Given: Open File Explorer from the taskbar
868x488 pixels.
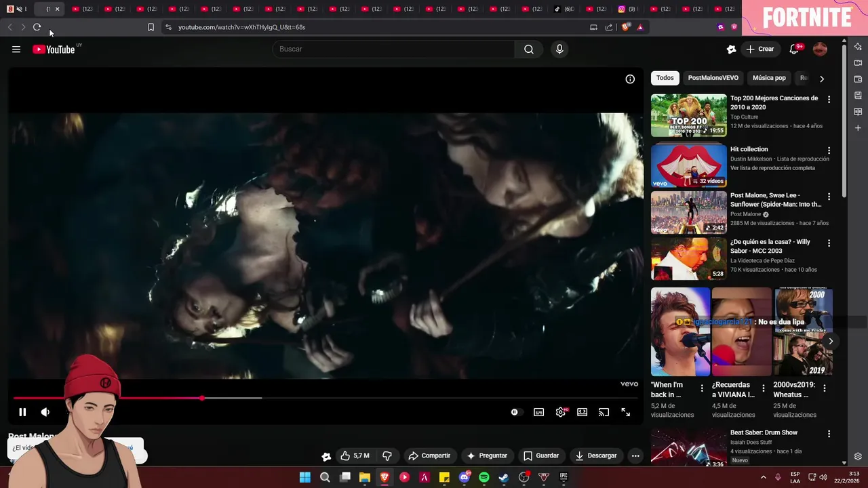Looking at the screenshot, I should pyautogui.click(x=365, y=477).
